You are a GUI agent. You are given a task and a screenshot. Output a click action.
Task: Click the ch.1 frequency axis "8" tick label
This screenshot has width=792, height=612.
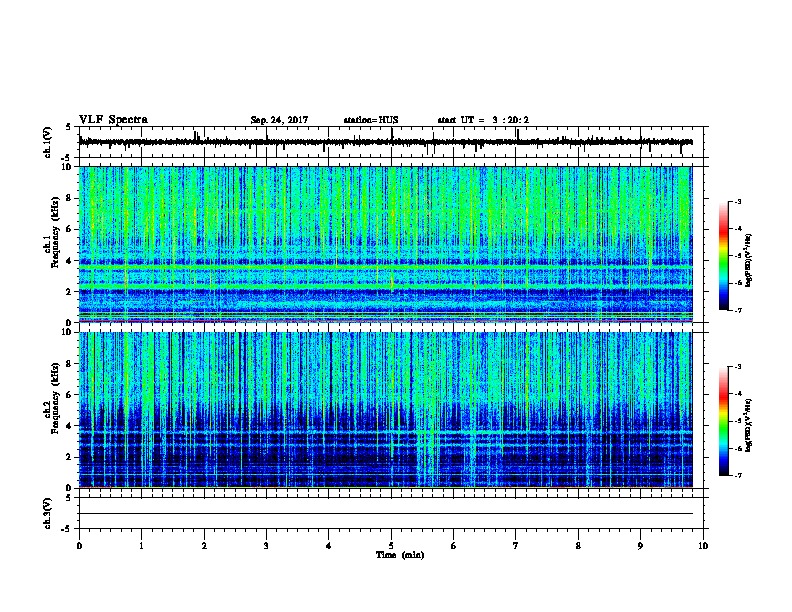(x=70, y=198)
